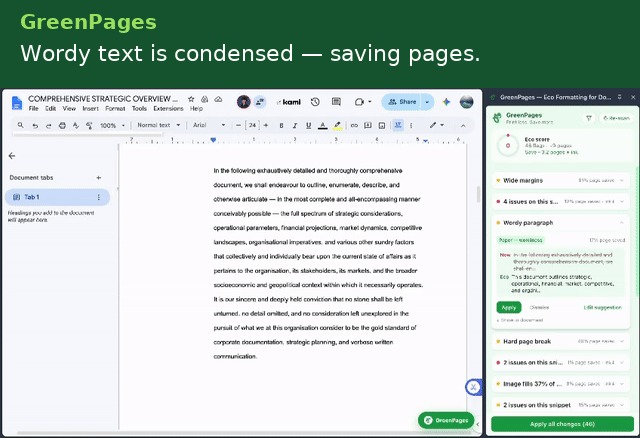Viewport: 640px width, 438px height.
Task: Toggle bold formatting
Action: (281, 125)
